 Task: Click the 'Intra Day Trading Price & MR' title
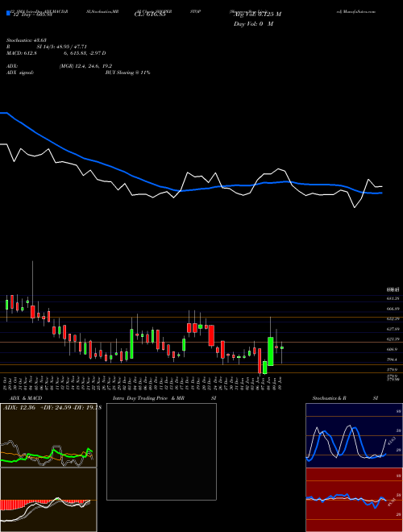(148, 398)
